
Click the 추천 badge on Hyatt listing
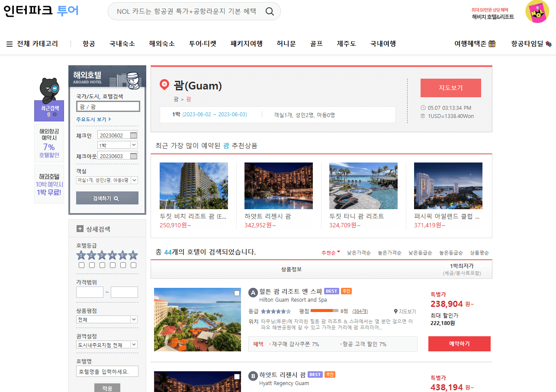click(x=330, y=374)
